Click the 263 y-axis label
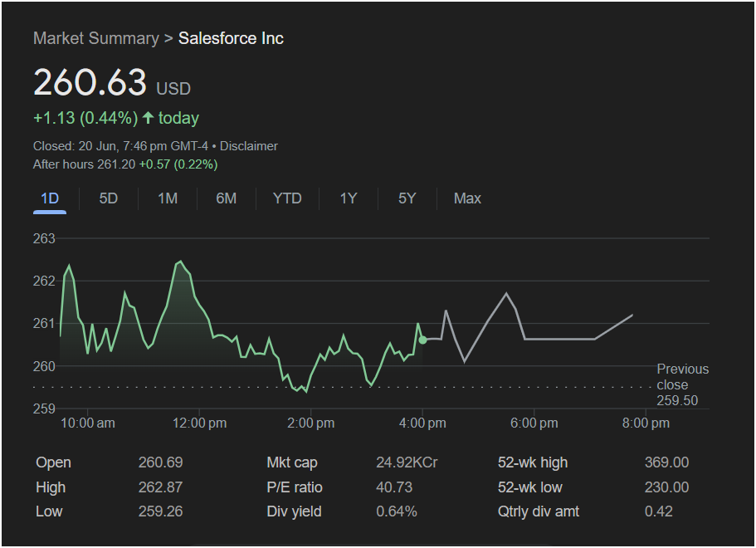The width and height of the screenshot is (756, 548). click(x=44, y=239)
